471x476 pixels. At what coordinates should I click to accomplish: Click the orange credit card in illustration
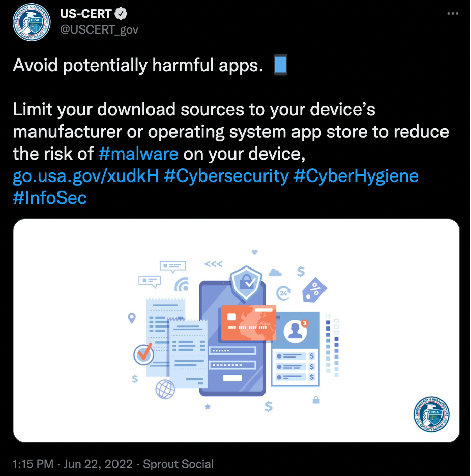[248, 323]
